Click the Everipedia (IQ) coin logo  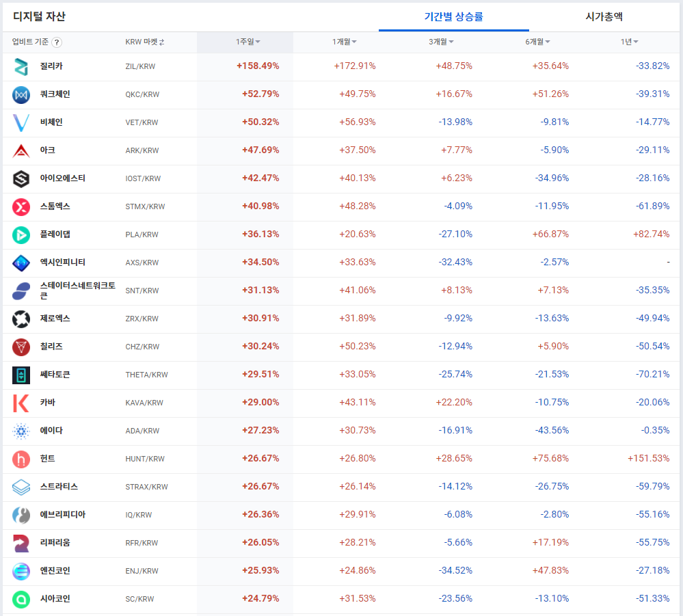[21, 515]
